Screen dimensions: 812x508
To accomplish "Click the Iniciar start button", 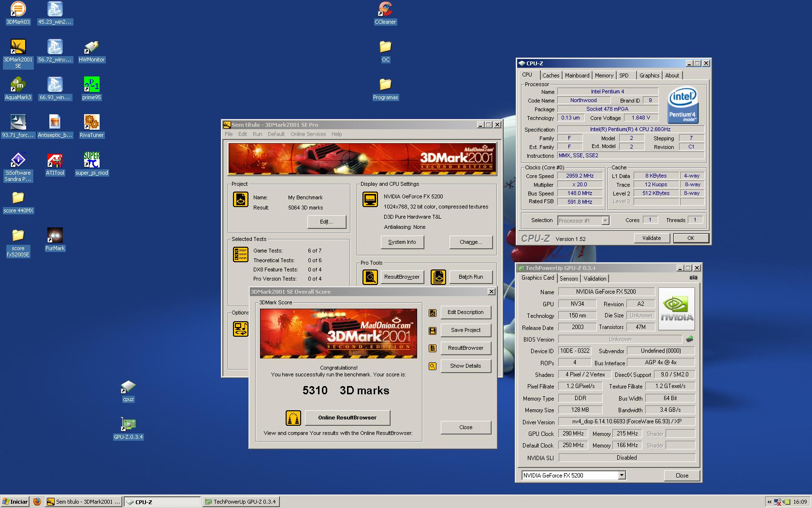I will pos(15,502).
